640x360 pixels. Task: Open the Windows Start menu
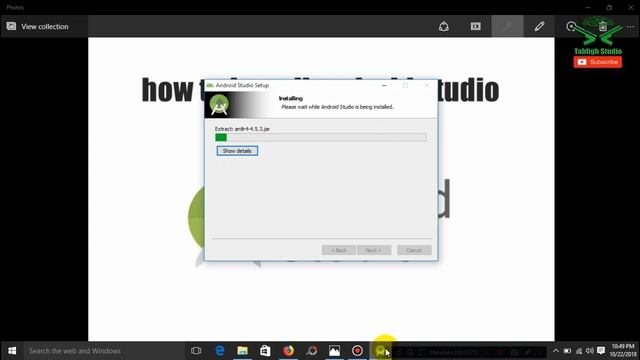click(x=12, y=351)
